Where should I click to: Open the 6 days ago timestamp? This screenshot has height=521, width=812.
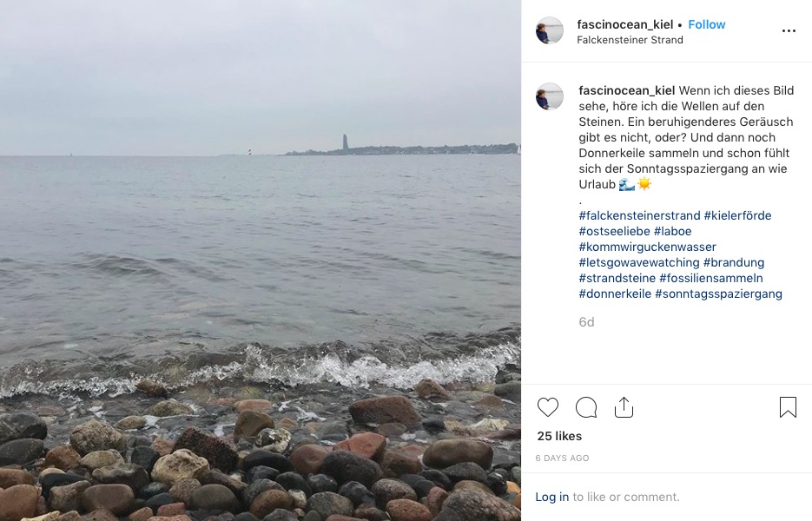click(x=562, y=458)
